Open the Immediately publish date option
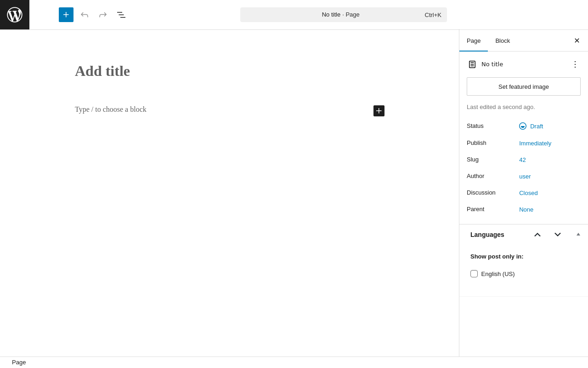The width and height of the screenshot is (588, 368). 535,143
